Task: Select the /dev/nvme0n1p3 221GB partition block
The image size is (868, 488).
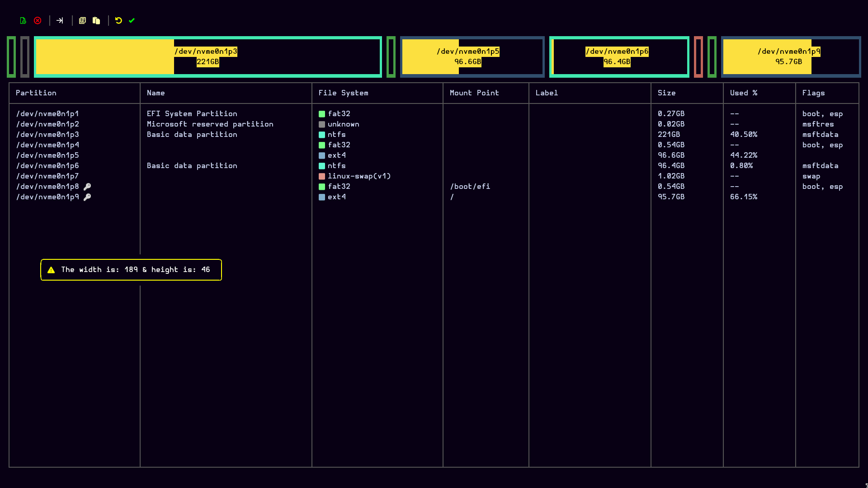Action: click(x=208, y=57)
